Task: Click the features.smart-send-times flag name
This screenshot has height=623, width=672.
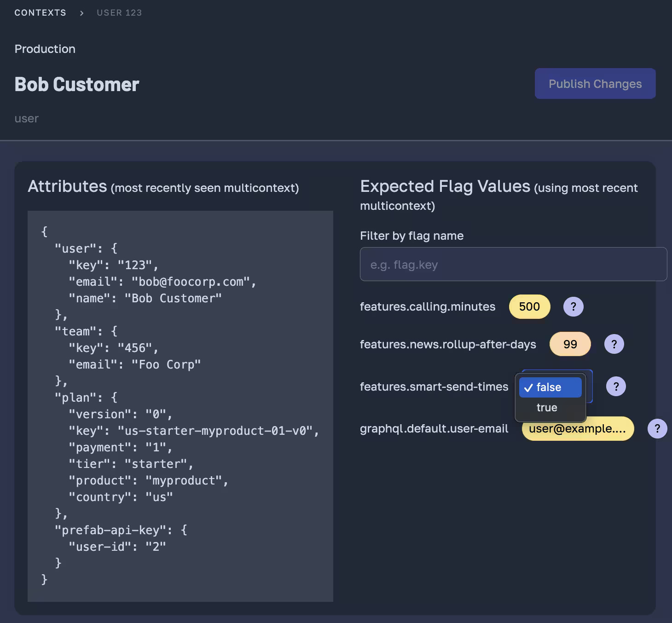Action: pos(434,387)
